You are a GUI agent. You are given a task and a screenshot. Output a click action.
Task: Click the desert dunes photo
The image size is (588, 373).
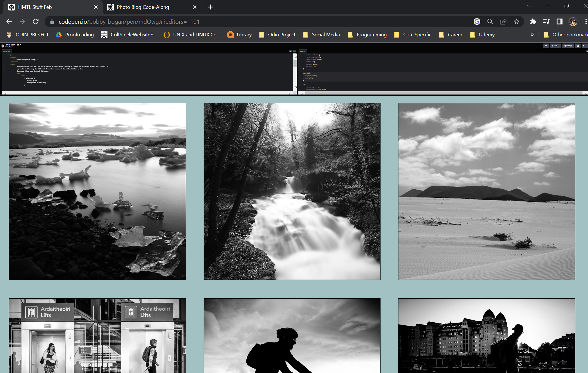point(487,191)
